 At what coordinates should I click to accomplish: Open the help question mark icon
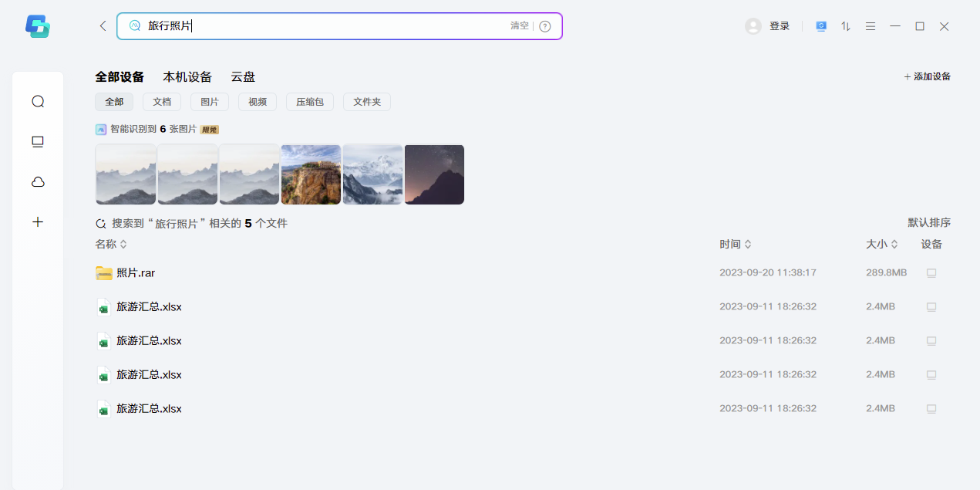tap(545, 26)
